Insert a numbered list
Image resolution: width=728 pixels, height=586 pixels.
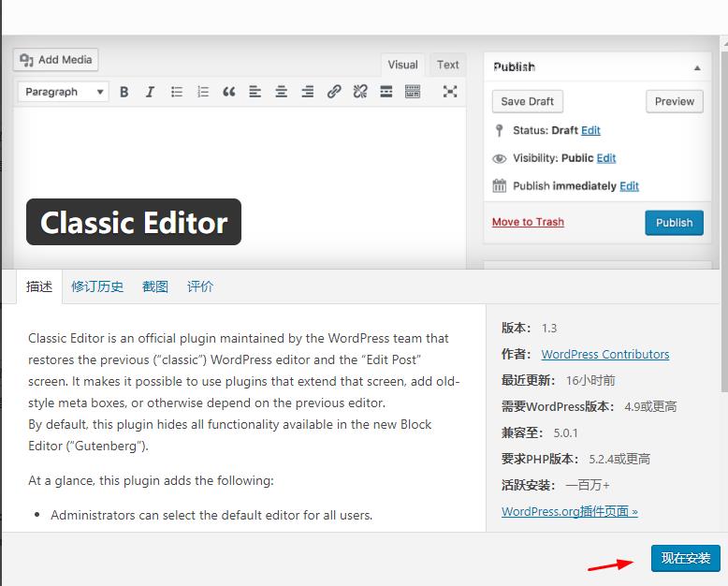click(x=202, y=92)
